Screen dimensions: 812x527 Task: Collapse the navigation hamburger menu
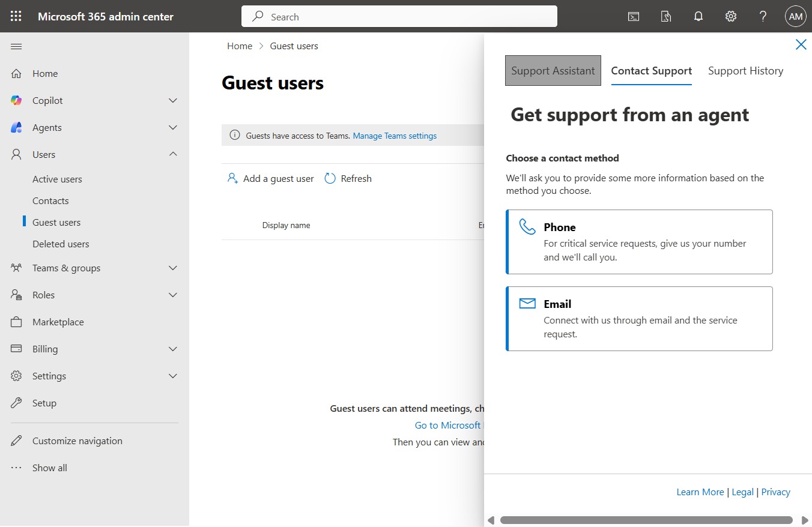[16, 46]
